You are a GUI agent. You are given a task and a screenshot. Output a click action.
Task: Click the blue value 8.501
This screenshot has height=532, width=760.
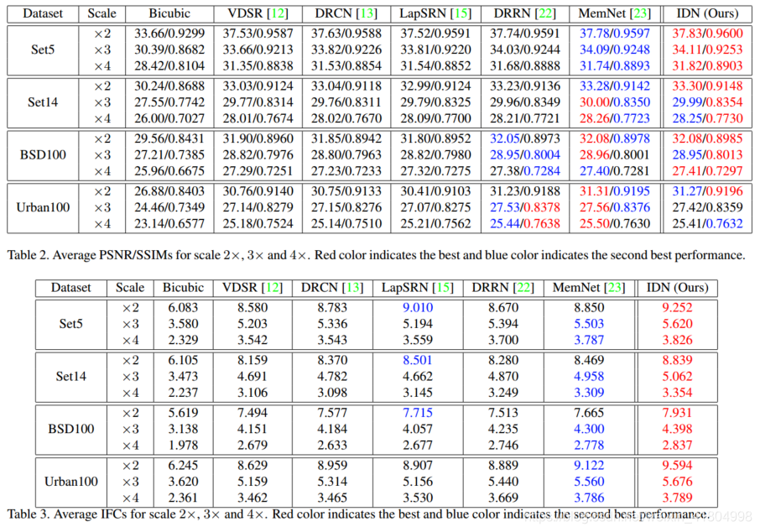click(x=418, y=360)
